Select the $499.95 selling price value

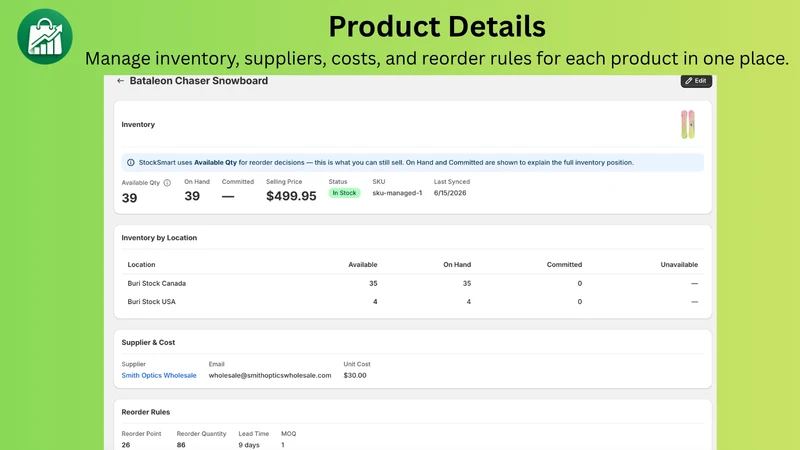pyautogui.click(x=291, y=196)
